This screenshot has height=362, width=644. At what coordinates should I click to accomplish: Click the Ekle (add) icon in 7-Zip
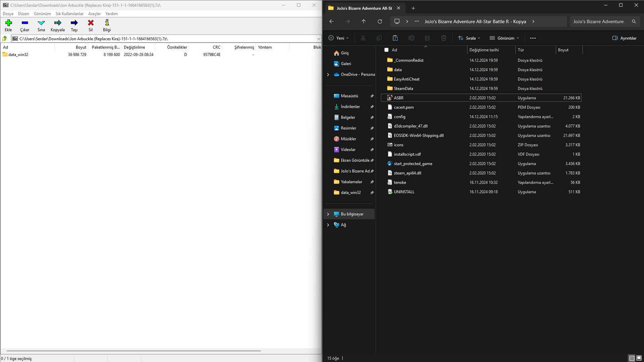[8, 23]
